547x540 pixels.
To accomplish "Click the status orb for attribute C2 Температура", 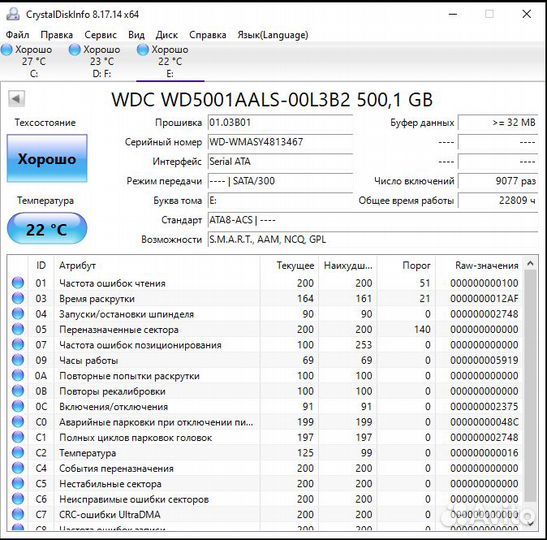I will pyautogui.click(x=18, y=452).
